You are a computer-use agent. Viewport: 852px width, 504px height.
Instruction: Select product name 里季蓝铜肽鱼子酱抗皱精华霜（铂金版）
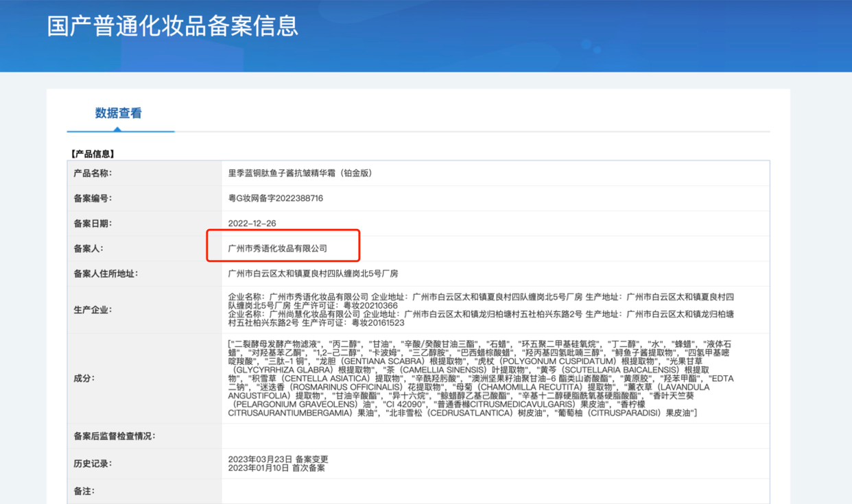300,173
